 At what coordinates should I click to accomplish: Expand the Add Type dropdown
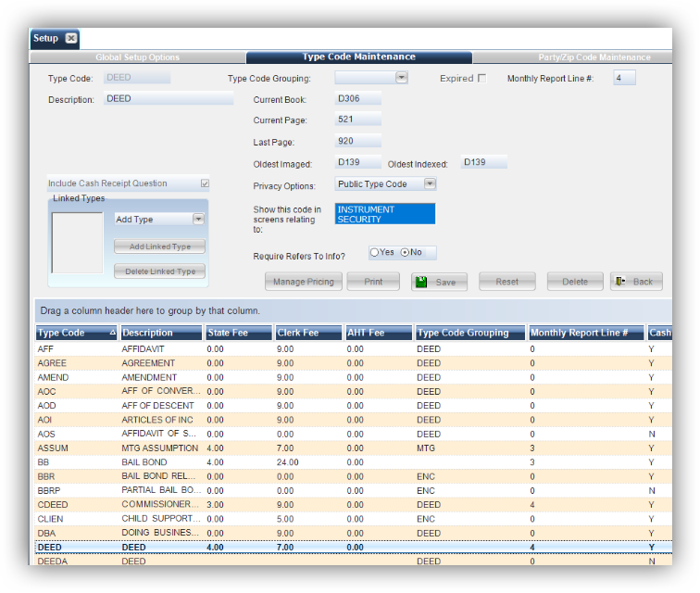pos(198,219)
